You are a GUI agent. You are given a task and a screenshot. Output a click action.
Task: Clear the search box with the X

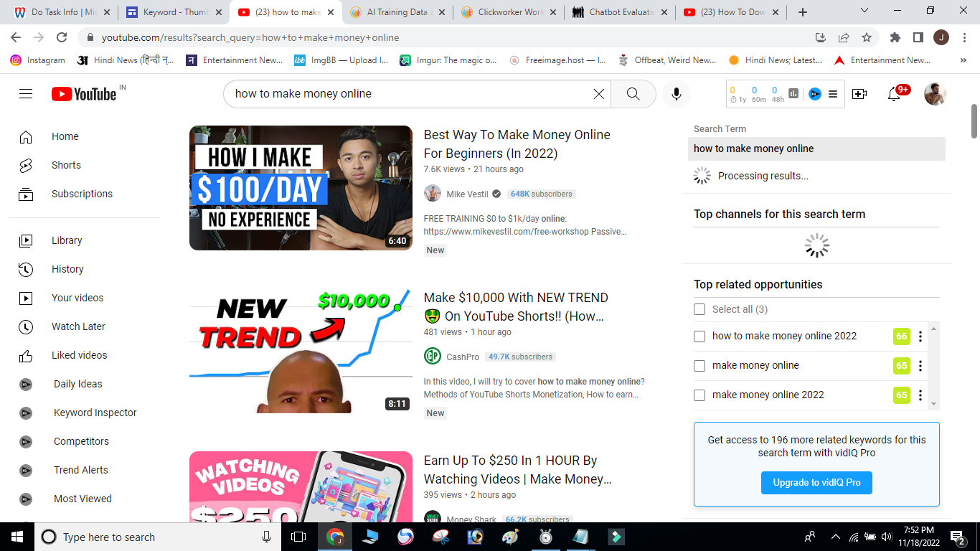click(599, 94)
